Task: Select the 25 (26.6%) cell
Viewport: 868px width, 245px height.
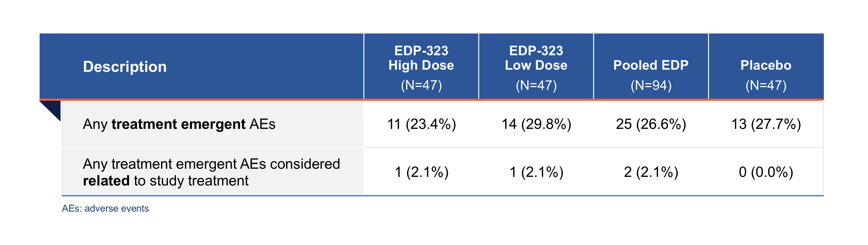Action: [651, 124]
